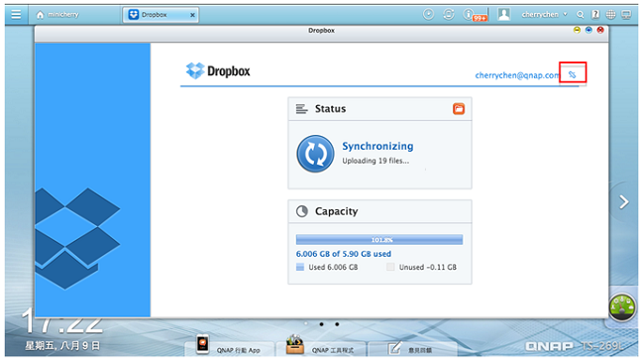
Task: Go to next desktop page arrow
Action: [624, 202]
